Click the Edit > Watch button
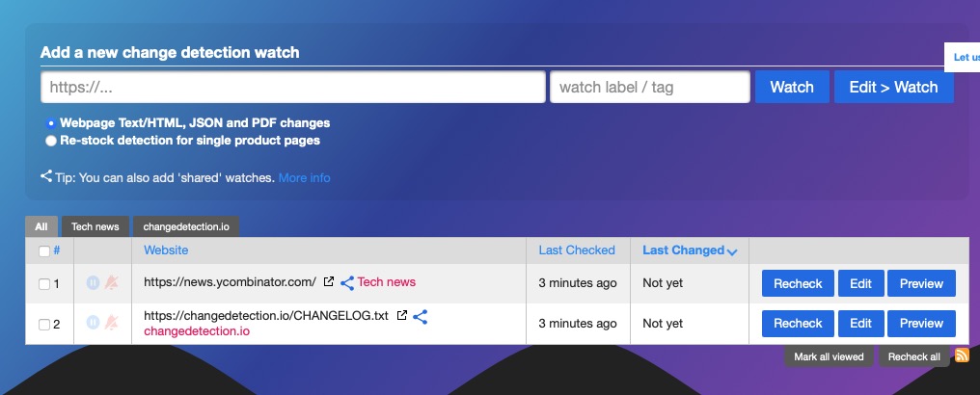The height and width of the screenshot is (395, 980). (894, 87)
